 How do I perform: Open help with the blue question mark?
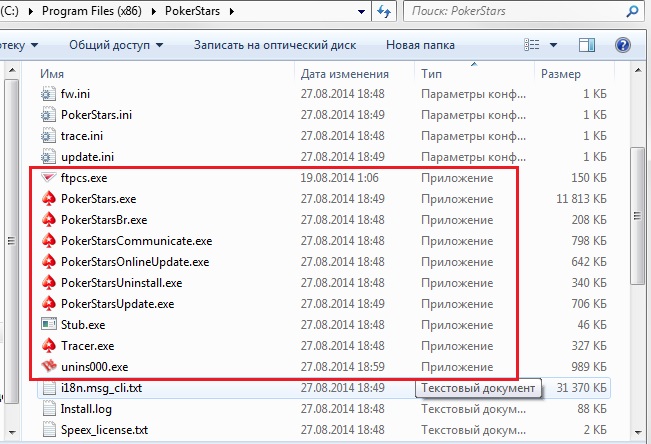tap(623, 45)
